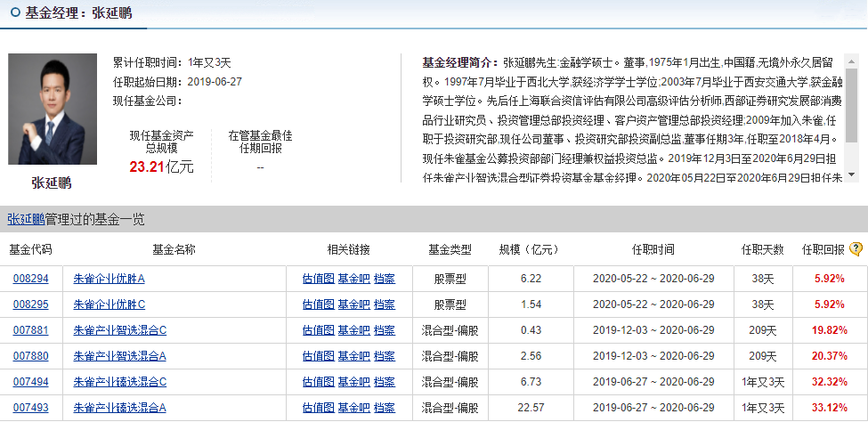Viewport: 868px width, 422px height.
Task: Click the 任职回报 column header
Action: 823,249
